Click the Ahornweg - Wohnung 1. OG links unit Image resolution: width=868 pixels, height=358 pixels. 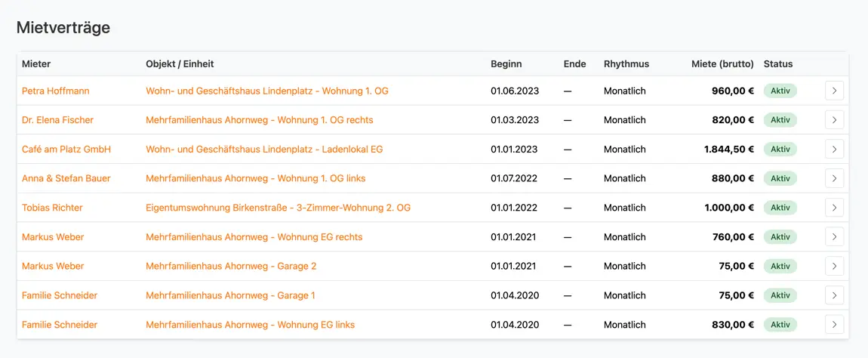tap(255, 178)
